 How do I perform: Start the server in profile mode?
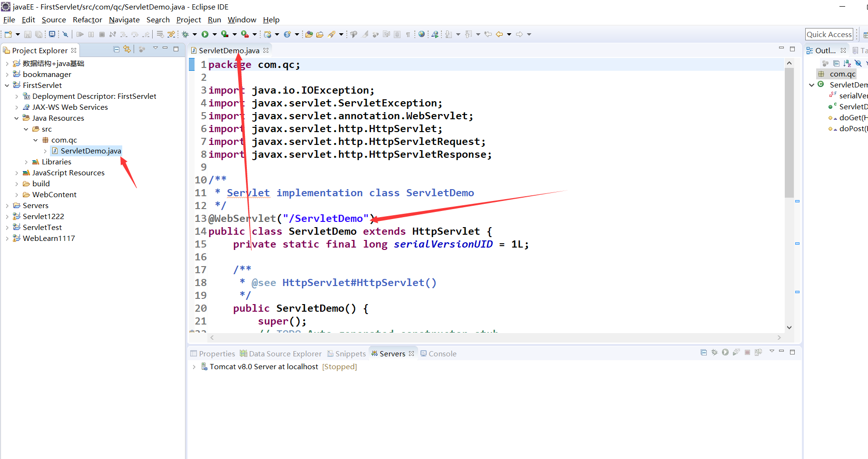(x=736, y=352)
